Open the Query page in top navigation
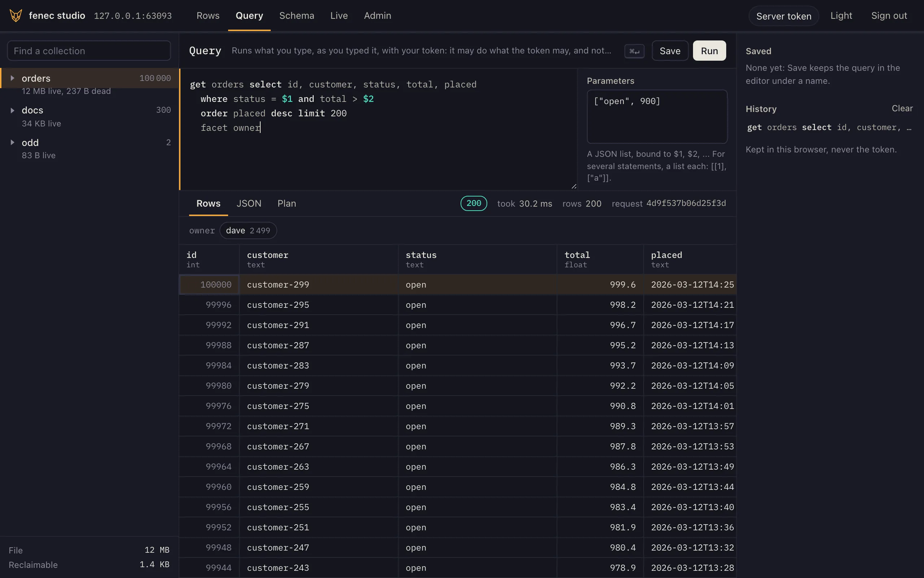The height and width of the screenshot is (578, 924). point(249,16)
